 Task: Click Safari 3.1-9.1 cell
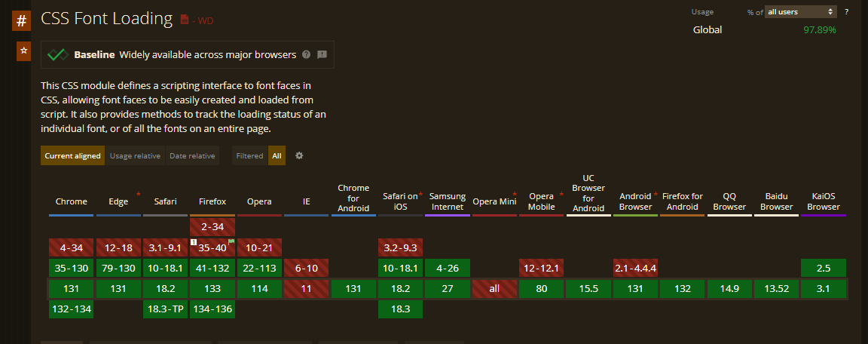(x=166, y=247)
